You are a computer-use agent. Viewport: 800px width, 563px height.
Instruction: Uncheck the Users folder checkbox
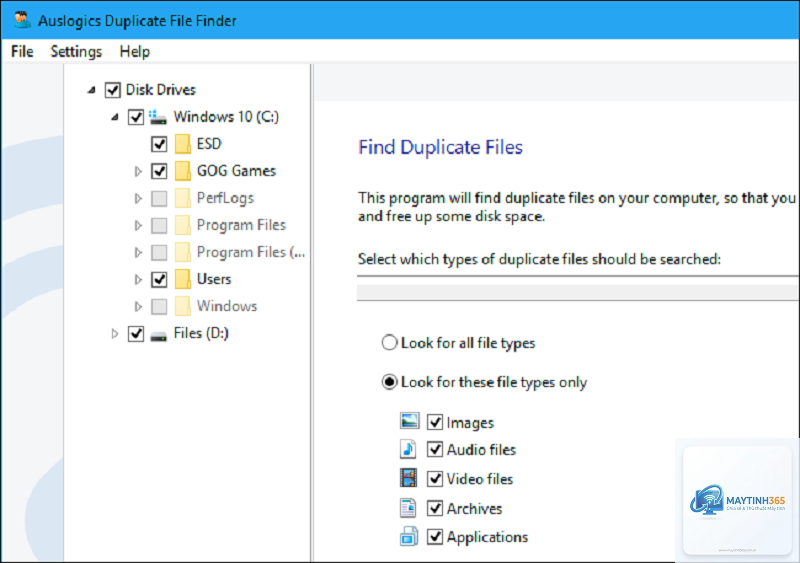tap(159, 280)
